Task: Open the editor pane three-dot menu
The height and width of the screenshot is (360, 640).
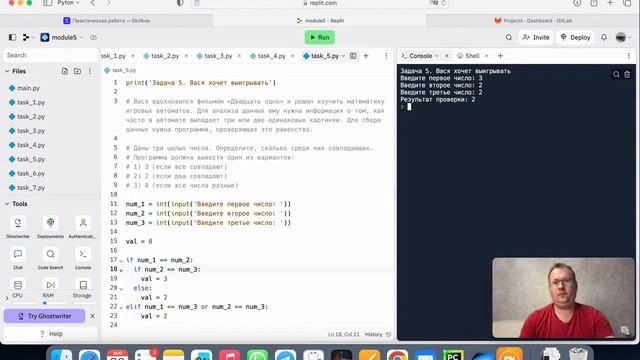Action: pyautogui.click(x=386, y=56)
